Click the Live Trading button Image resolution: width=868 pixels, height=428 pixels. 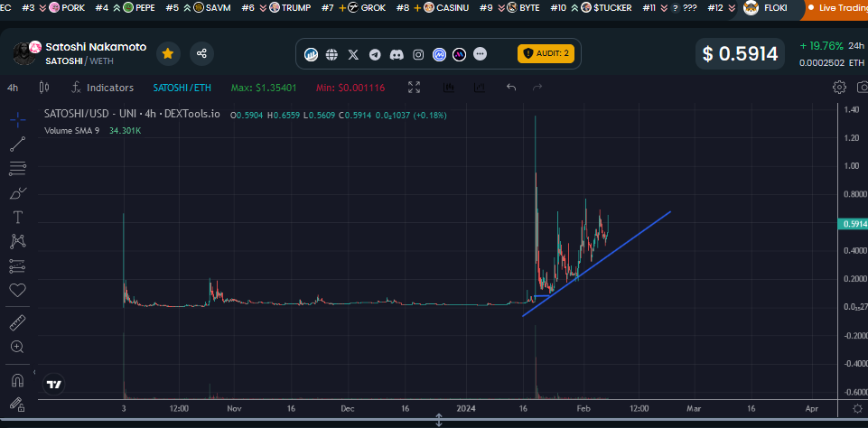pos(835,8)
